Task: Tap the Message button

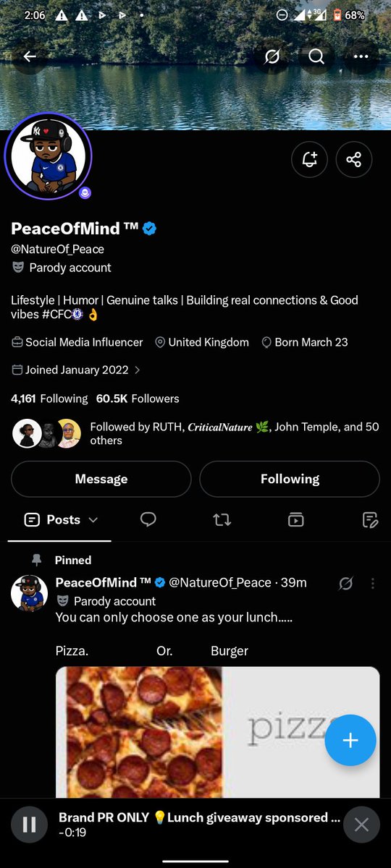Action: click(x=101, y=479)
